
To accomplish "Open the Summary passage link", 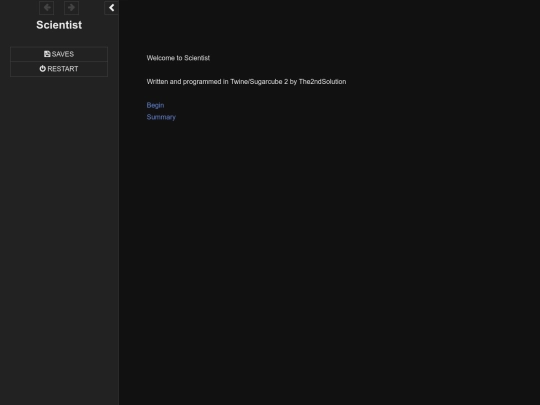I will pos(161,117).
